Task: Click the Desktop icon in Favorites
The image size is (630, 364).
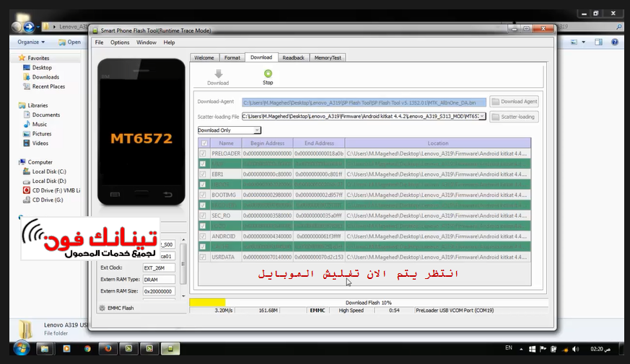Action: [x=27, y=68]
